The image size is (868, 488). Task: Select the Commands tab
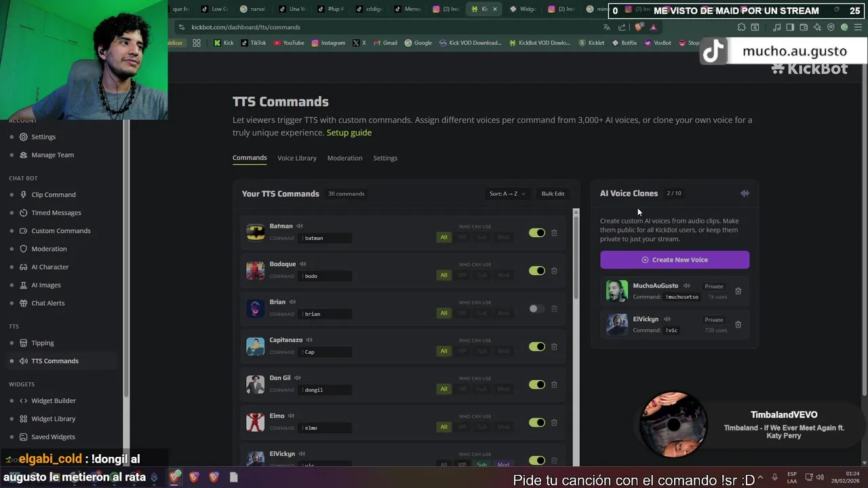(250, 158)
